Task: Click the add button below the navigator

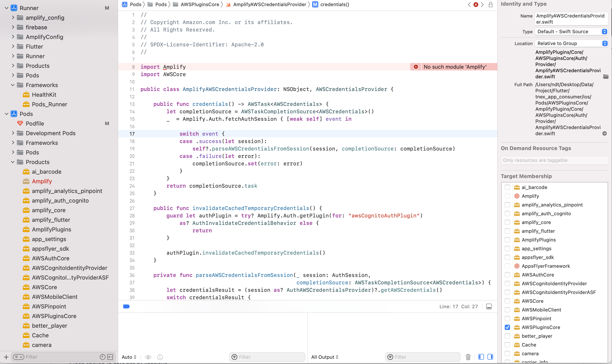Action: pyautogui.click(x=6, y=357)
